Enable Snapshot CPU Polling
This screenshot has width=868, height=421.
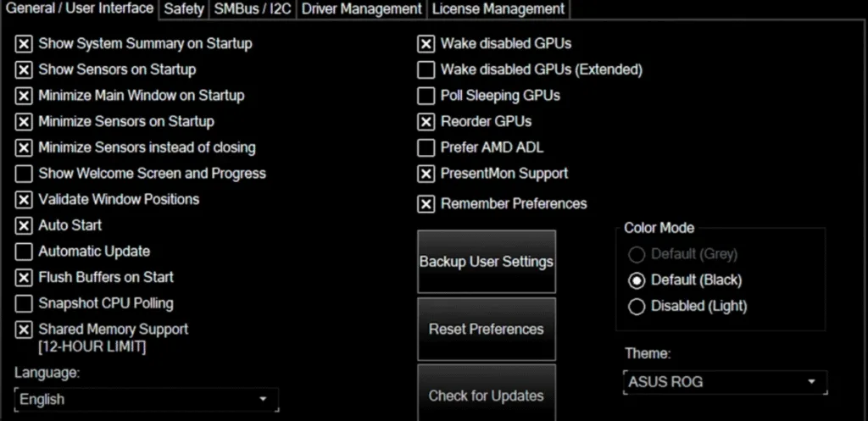pyautogui.click(x=24, y=304)
